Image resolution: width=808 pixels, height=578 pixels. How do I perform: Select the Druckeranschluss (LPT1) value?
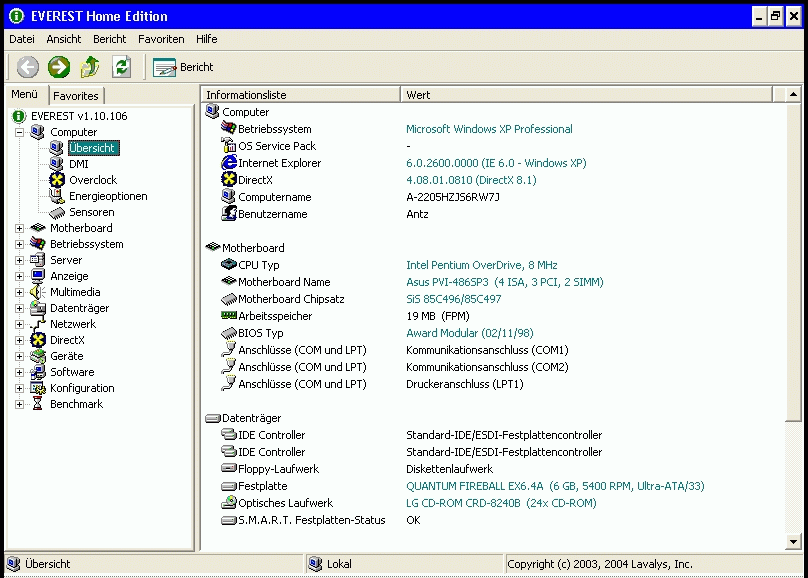464,384
